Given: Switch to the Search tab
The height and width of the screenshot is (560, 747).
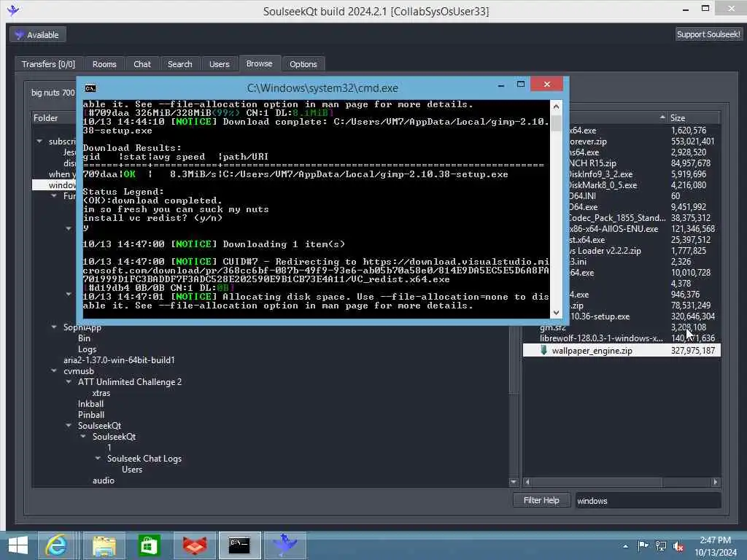Looking at the screenshot, I should click(x=179, y=64).
